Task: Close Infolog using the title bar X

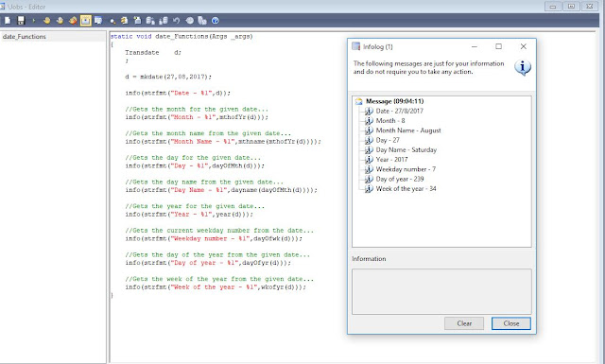Action: click(x=523, y=46)
